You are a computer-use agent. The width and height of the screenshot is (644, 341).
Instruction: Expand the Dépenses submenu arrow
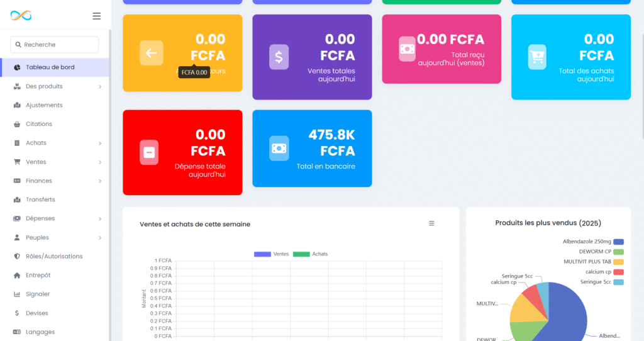click(100, 219)
